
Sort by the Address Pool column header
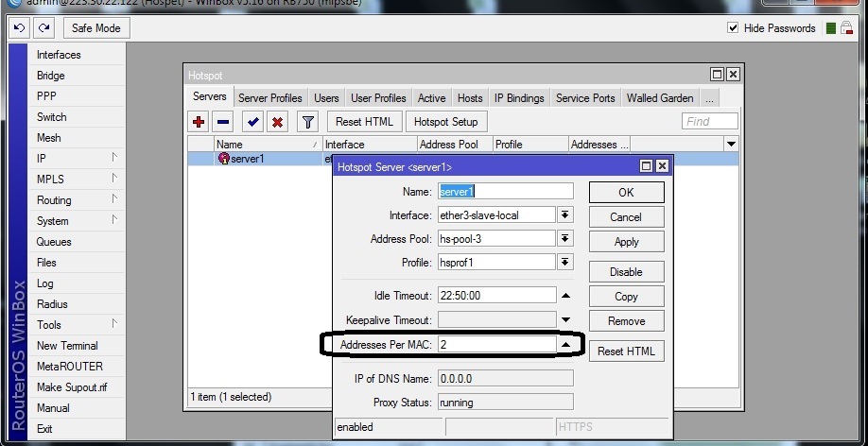coord(454,145)
